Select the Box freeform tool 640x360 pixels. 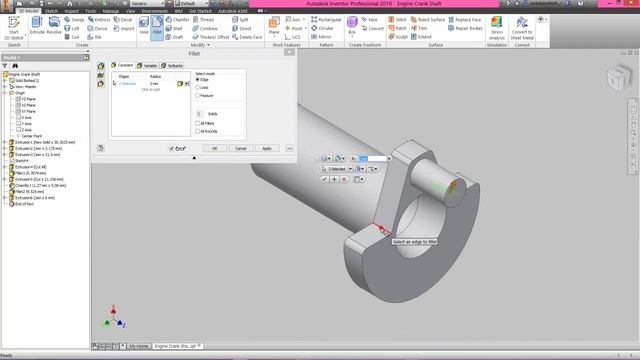(352, 26)
